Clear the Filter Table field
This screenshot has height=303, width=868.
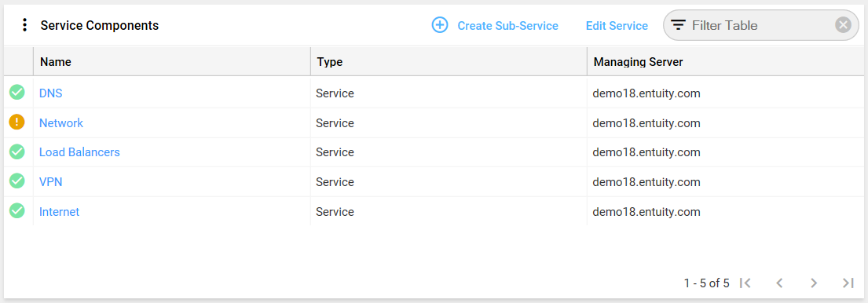tap(843, 25)
